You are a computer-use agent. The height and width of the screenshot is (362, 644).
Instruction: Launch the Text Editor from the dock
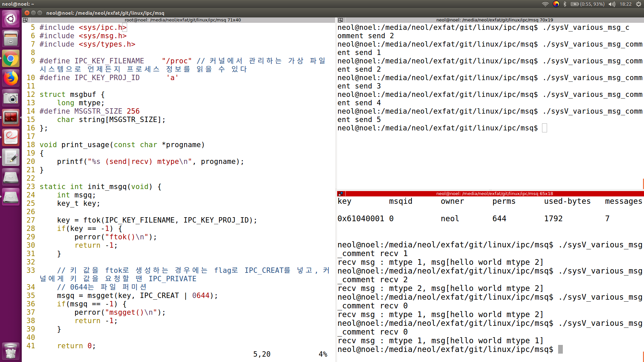pos(11,157)
